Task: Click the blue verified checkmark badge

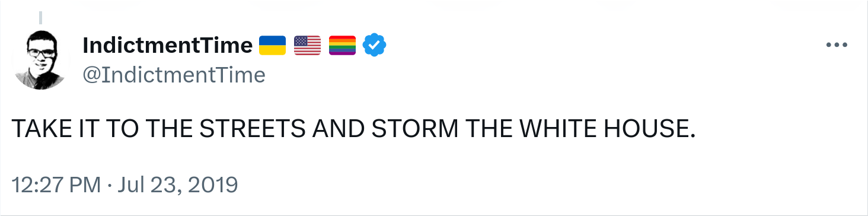Action: pos(375,45)
